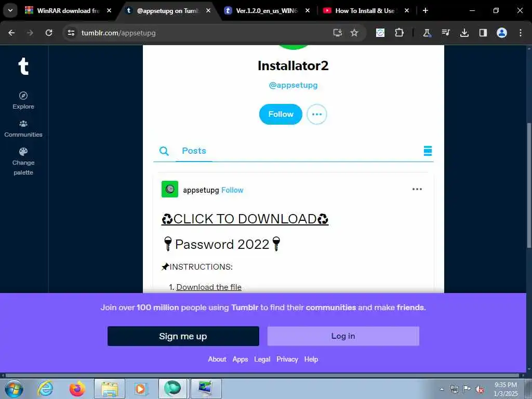
Task: Click the @appsetupg handle link
Action: (293, 85)
